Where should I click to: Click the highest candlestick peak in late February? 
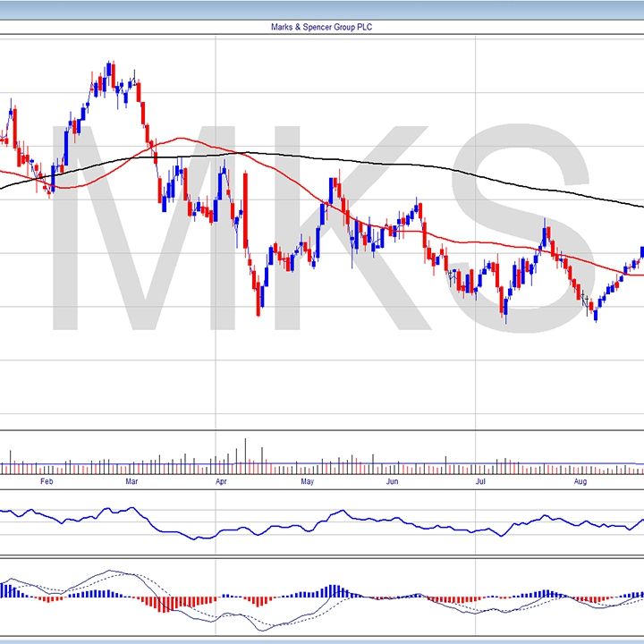pyautogui.click(x=109, y=66)
